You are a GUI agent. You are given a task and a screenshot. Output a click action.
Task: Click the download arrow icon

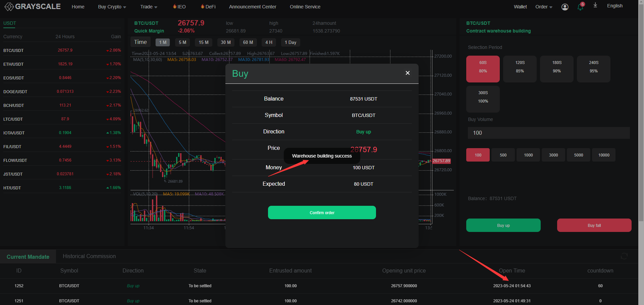point(595,5)
